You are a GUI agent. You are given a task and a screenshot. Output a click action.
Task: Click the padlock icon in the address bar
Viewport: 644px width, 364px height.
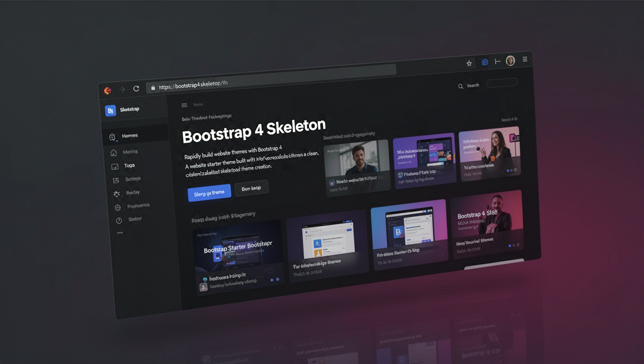tap(152, 88)
